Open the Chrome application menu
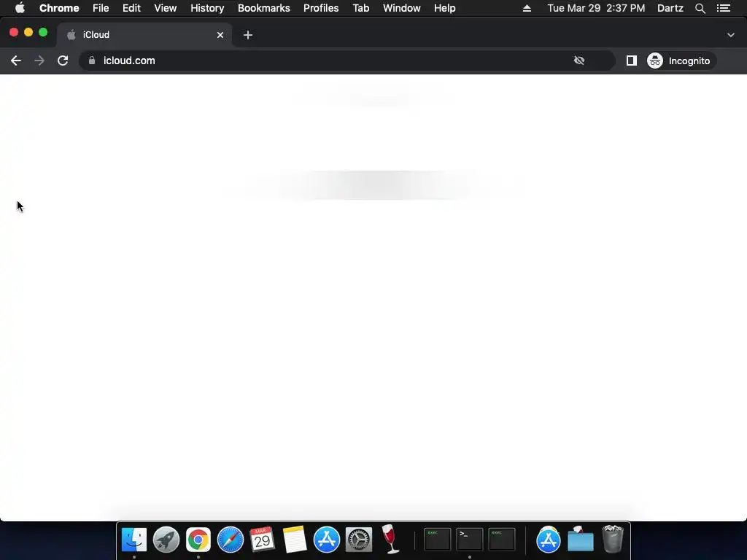Screen dimensions: 747x560 point(59,8)
